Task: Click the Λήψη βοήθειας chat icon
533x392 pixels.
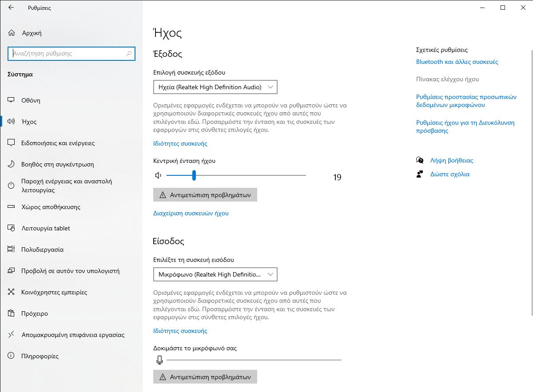Action: point(420,160)
